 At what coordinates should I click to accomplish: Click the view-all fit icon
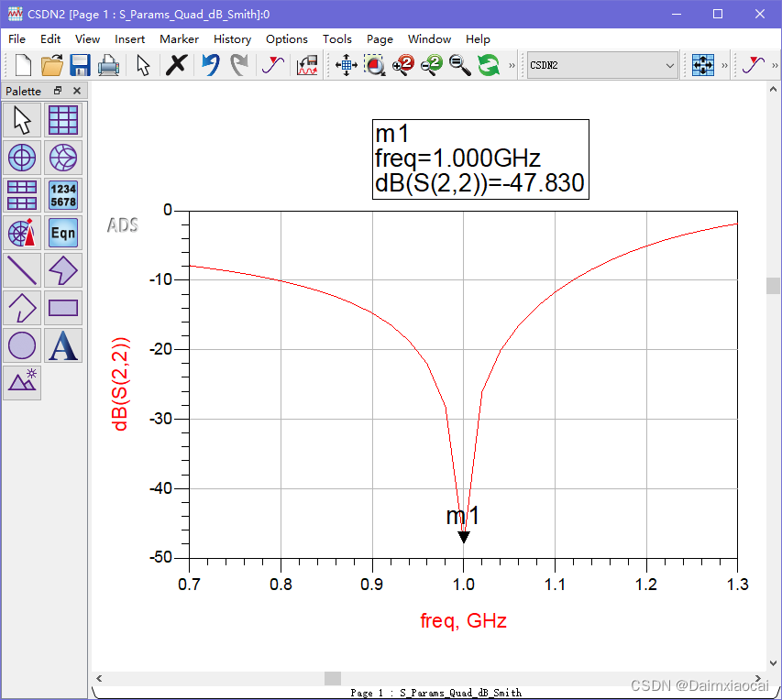703,65
